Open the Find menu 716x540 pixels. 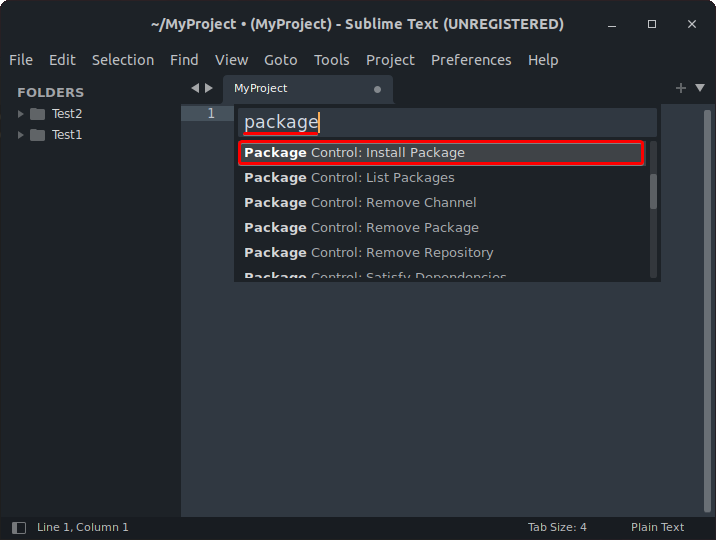pos(184,60)
